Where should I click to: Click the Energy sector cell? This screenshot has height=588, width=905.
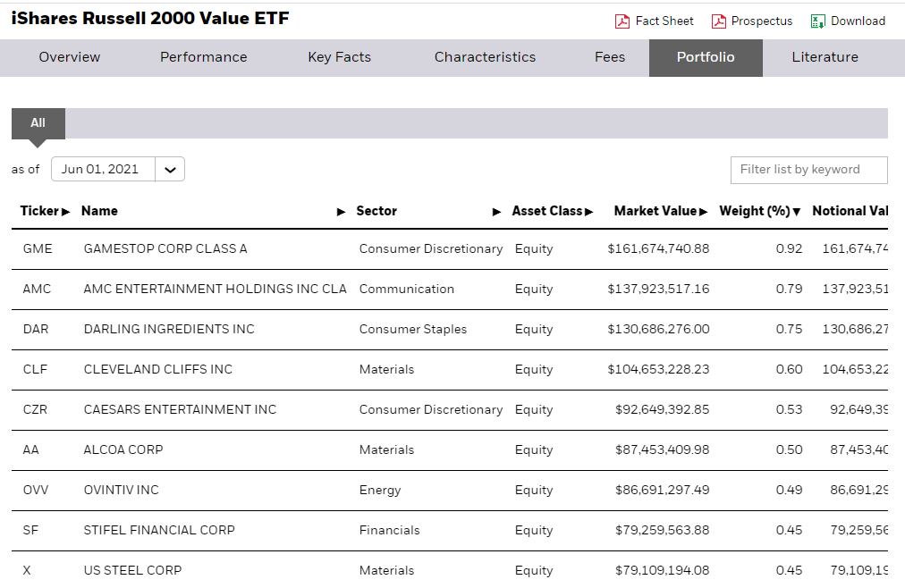tap(380, 491)
